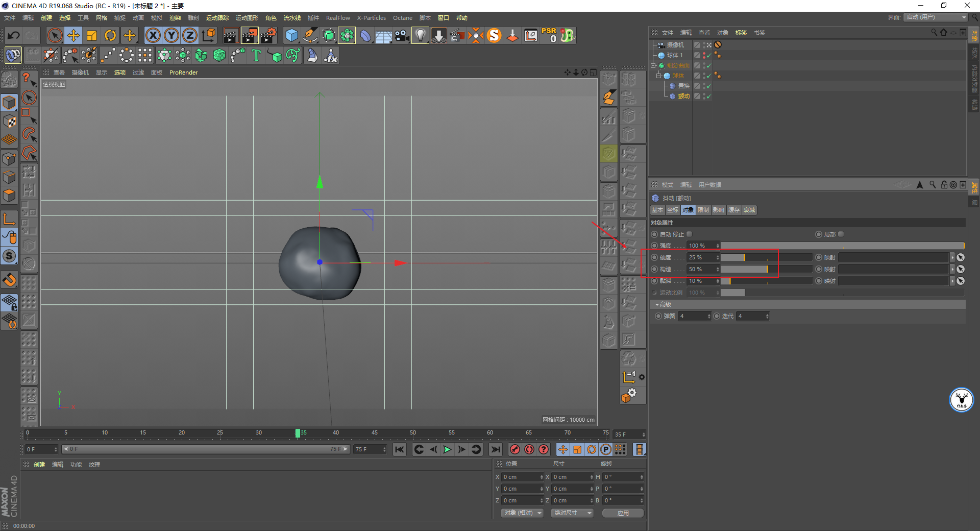
Task: Click the animation circle beside 构造
Action: (x=654, y=269)
